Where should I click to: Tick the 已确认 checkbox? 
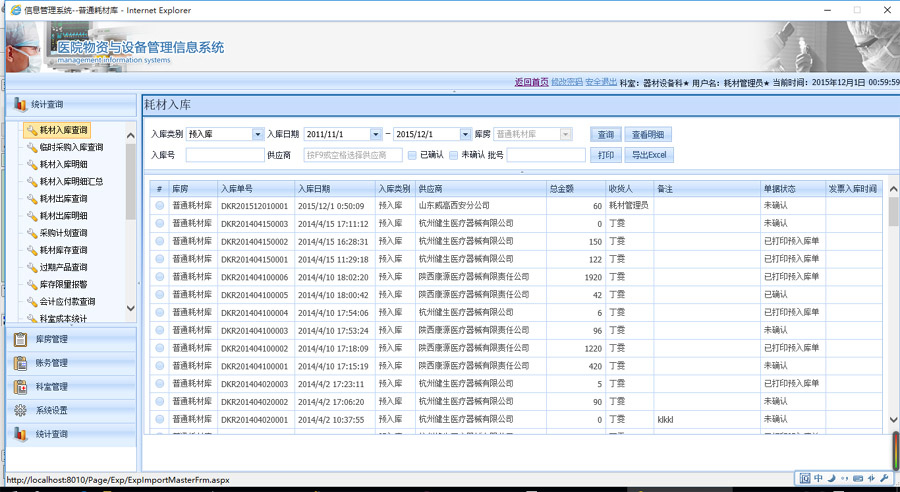(412, 155)
